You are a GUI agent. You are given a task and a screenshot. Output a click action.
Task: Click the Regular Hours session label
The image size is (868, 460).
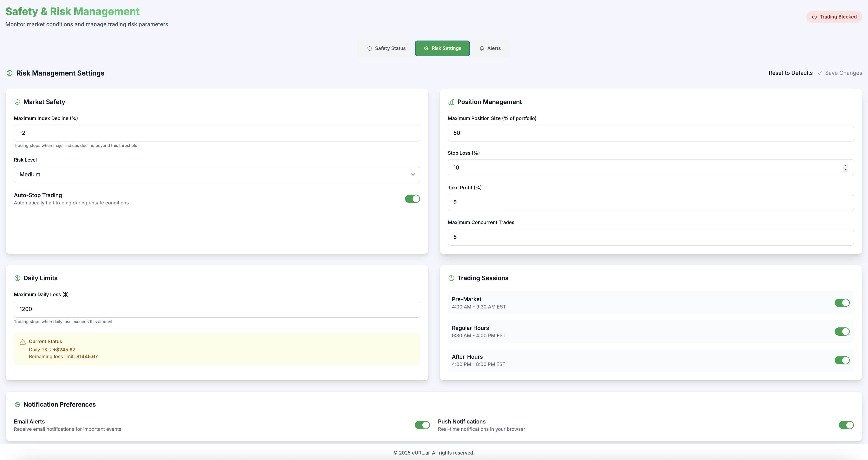pos(470,328)
